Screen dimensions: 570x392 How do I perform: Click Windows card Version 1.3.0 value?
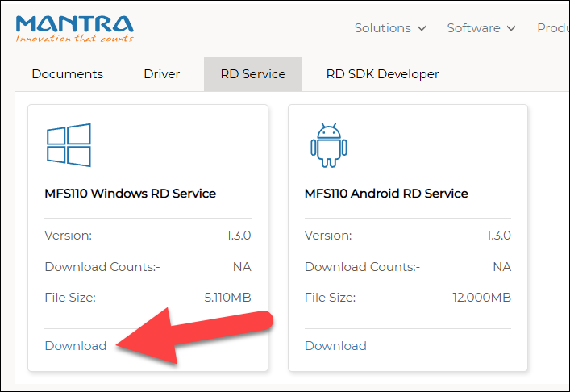(x=239, y=236)
